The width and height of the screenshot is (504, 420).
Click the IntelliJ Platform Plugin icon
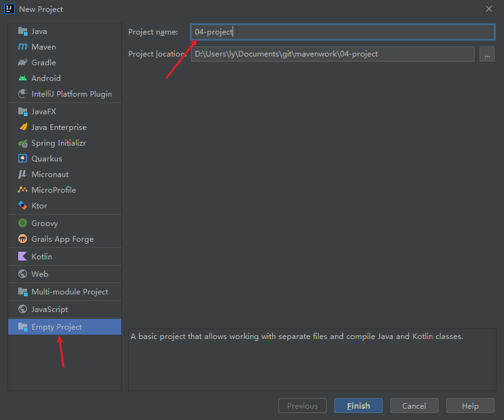tap(23, 94)
